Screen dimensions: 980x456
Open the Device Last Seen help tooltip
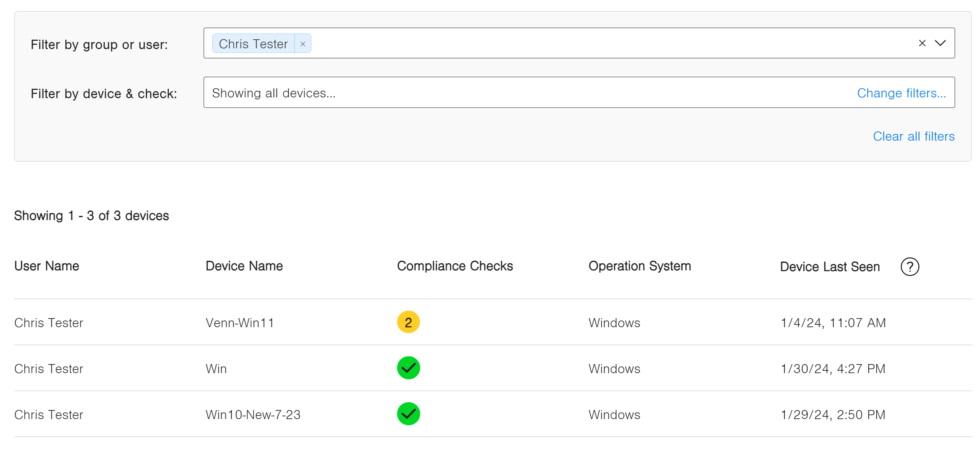[910, 266]
